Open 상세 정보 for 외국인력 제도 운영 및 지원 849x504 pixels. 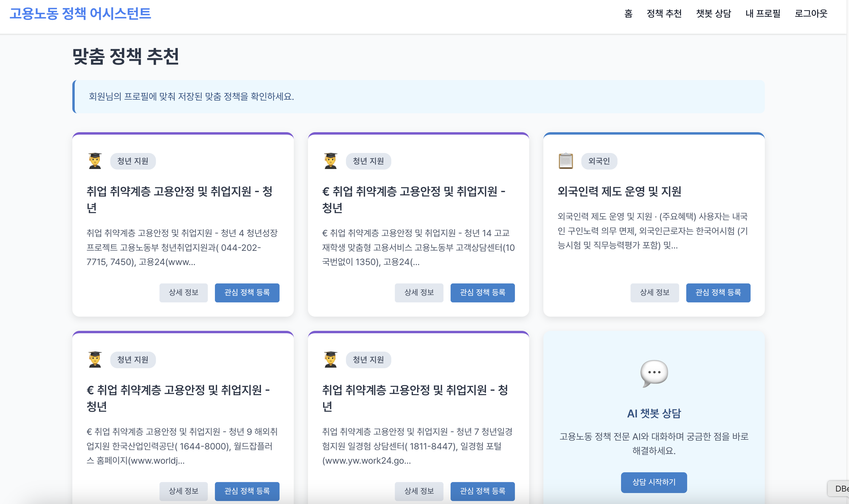(x=655, y=292)
